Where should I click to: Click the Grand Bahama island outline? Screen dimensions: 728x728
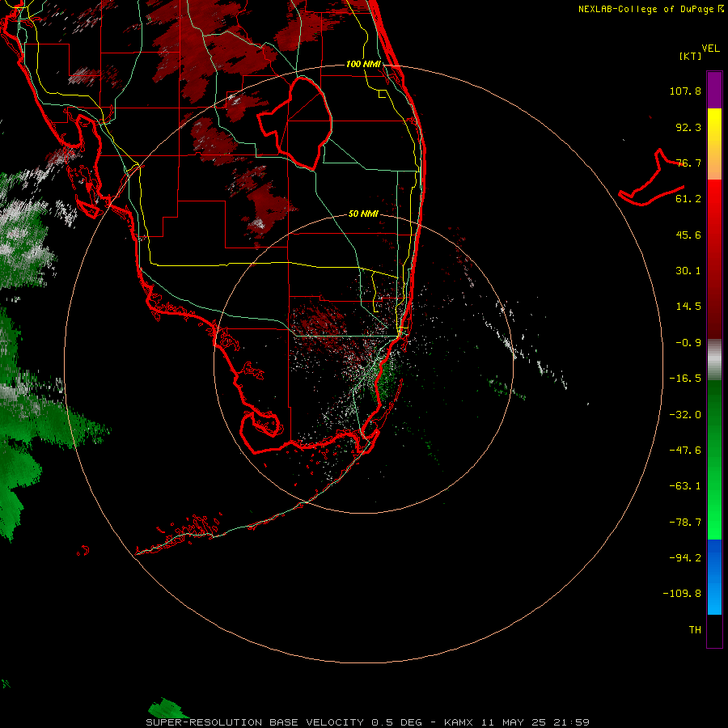(x=651, y=177)
